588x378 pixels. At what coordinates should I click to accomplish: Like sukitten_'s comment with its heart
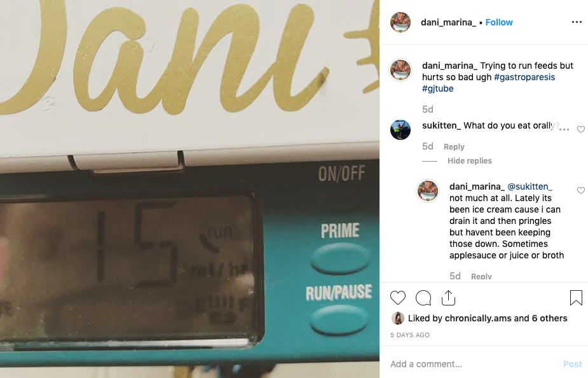[x=581, y=129]
